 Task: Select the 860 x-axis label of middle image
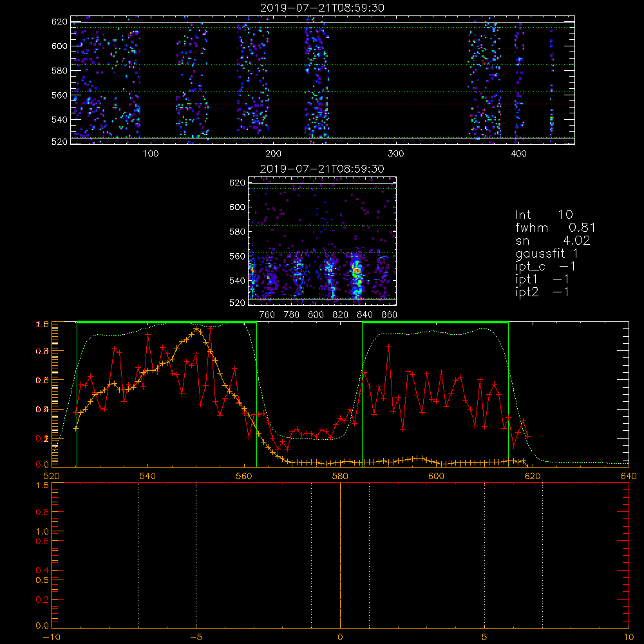[390, 315]
